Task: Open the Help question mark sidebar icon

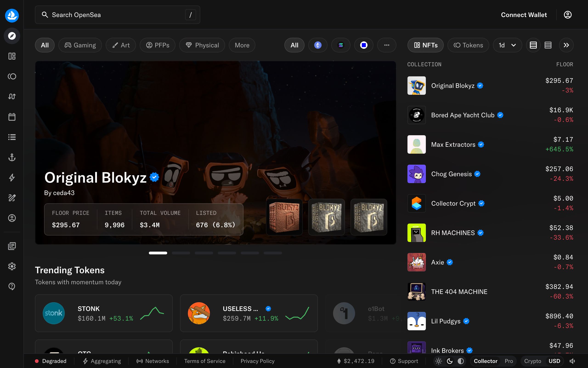Action: (x=12, y=287)
